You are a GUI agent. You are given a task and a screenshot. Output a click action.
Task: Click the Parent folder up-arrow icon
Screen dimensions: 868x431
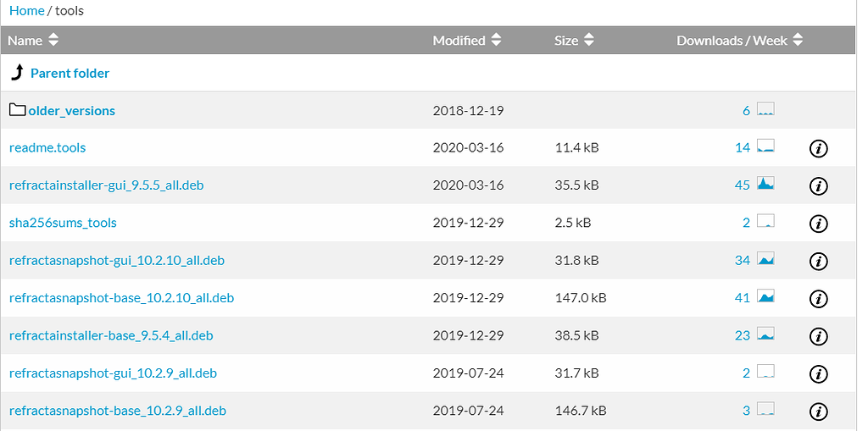coord(17,73)
